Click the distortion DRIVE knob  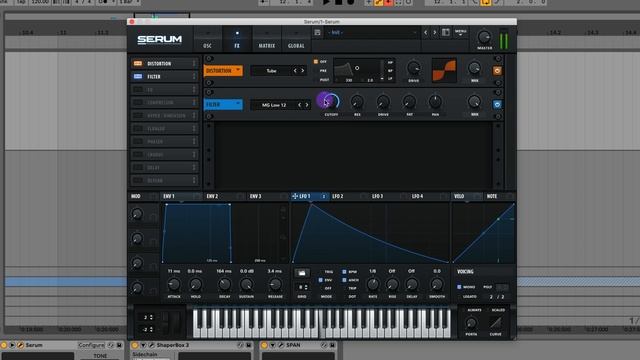tap(413, 68)
